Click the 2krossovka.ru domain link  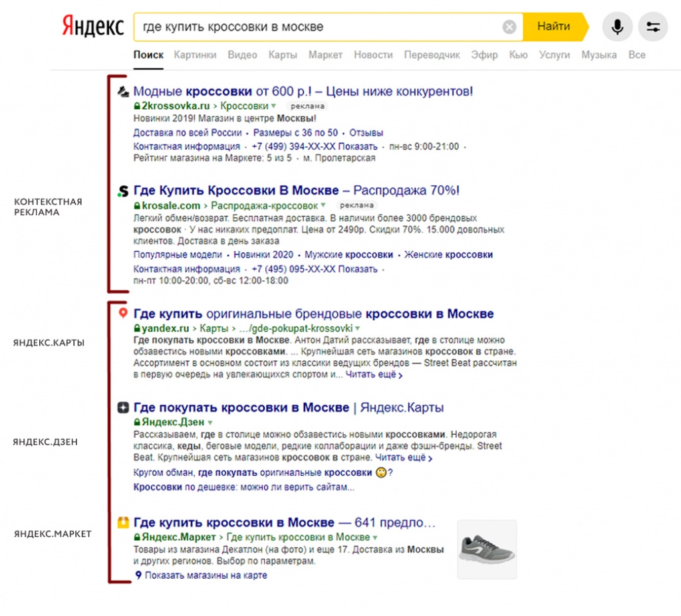tap(176, 106)
